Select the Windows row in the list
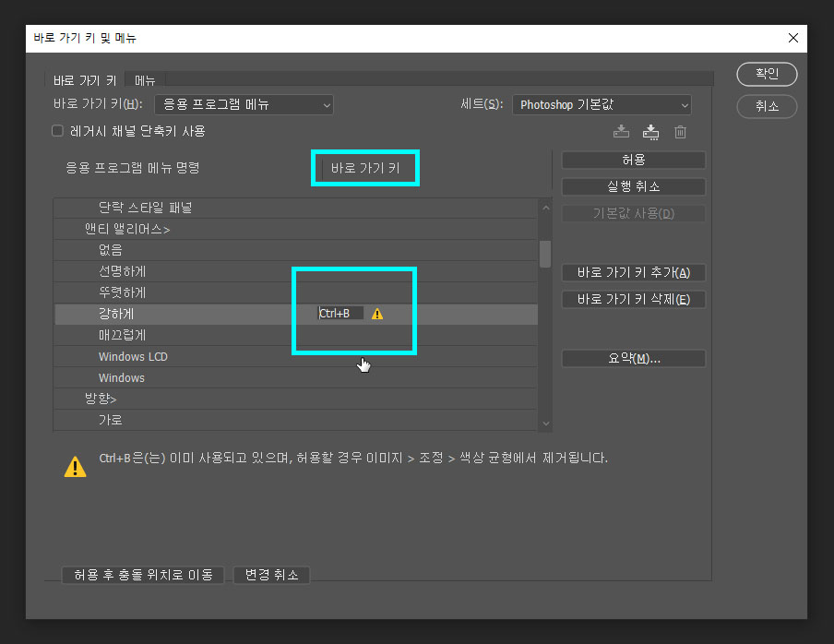Image resolution: width=834 pixels, height=644 pixels. [295, 377]
